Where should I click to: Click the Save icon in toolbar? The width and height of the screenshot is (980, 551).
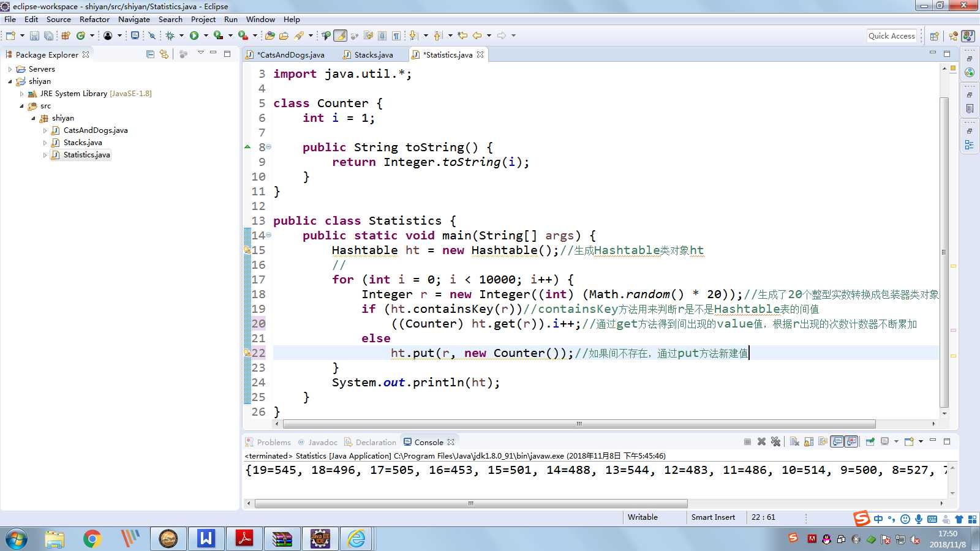(x=34, y=36)
